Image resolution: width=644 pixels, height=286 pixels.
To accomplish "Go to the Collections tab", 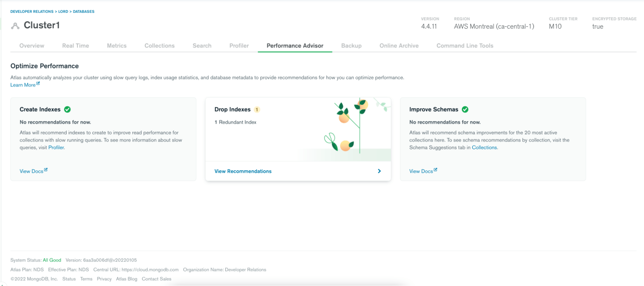I will coord(159,46).
